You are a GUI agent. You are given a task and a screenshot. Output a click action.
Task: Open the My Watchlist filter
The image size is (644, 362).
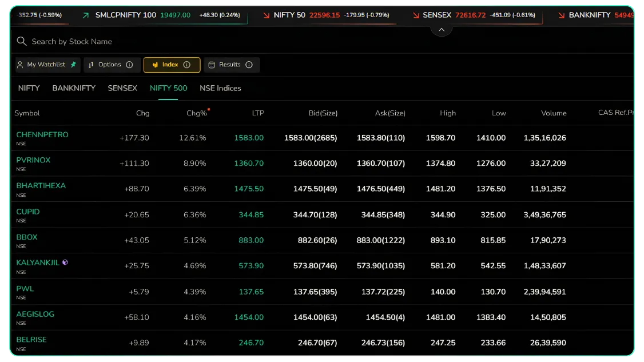(48, 65)
